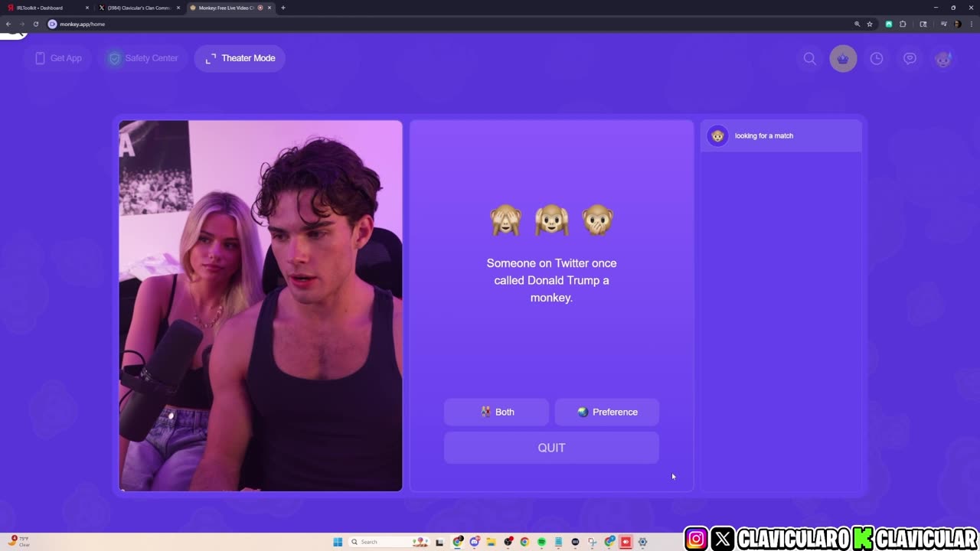Screen dimensions: 980x551
Task: Open Notepad from the taskbar
Action: tap(558, 542)
